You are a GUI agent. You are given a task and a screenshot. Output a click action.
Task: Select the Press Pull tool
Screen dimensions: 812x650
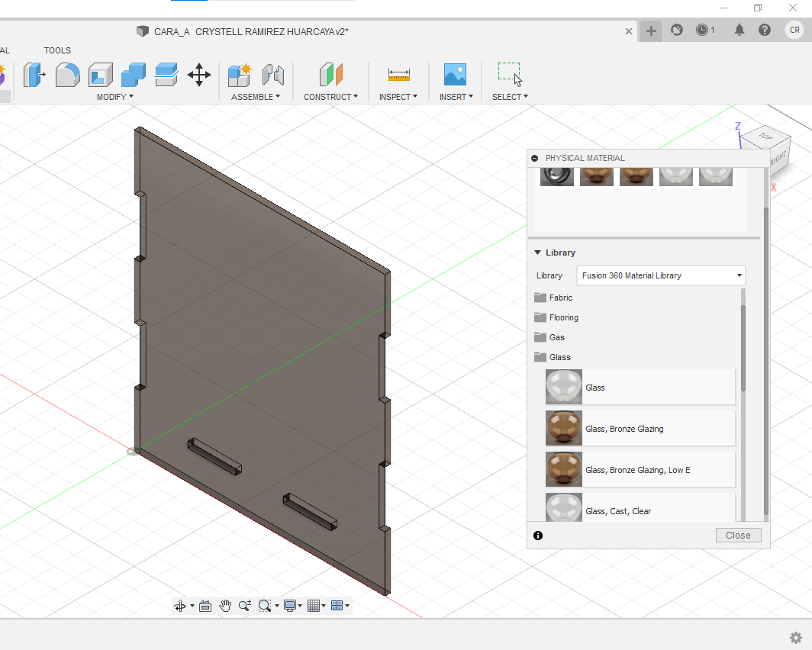(34, 75)
